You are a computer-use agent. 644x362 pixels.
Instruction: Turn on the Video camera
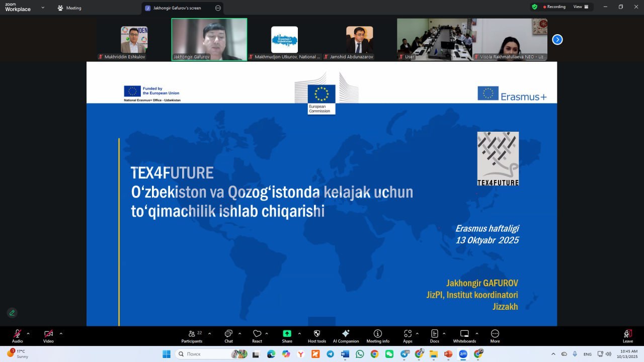coord(48,334)
